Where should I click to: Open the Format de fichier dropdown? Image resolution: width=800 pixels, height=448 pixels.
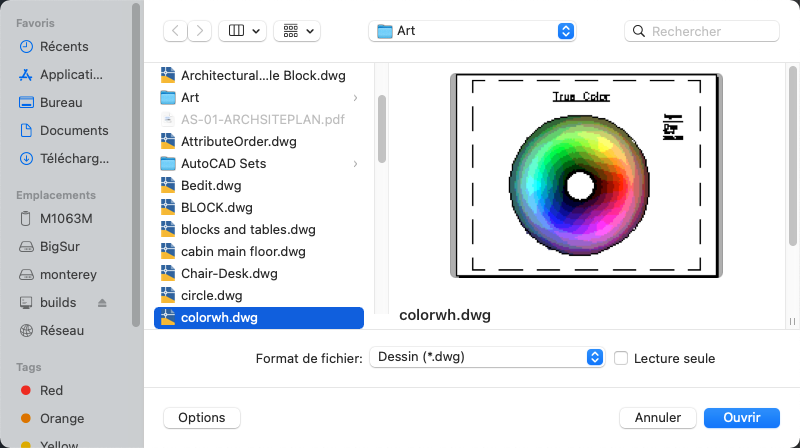[487, 357]
